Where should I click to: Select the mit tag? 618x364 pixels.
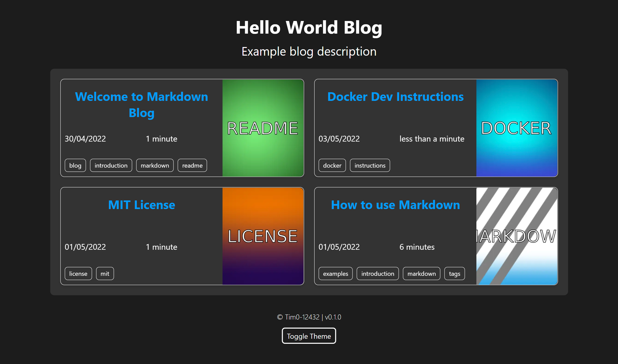click(105, 274)
